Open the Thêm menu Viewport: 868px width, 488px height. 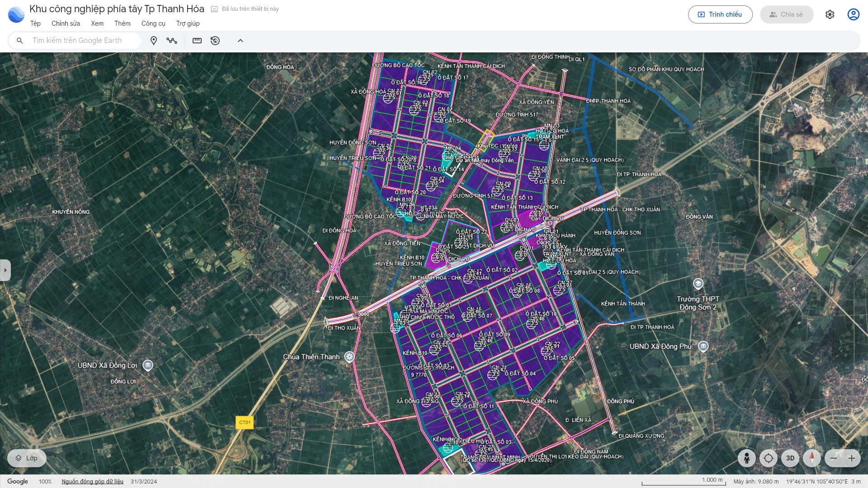(123, 23)
